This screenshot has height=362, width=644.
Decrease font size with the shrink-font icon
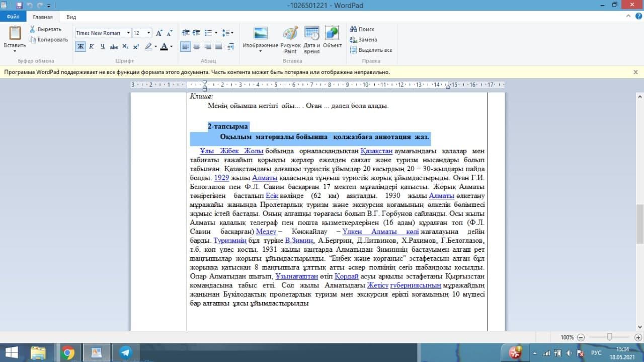pos(170,33)
